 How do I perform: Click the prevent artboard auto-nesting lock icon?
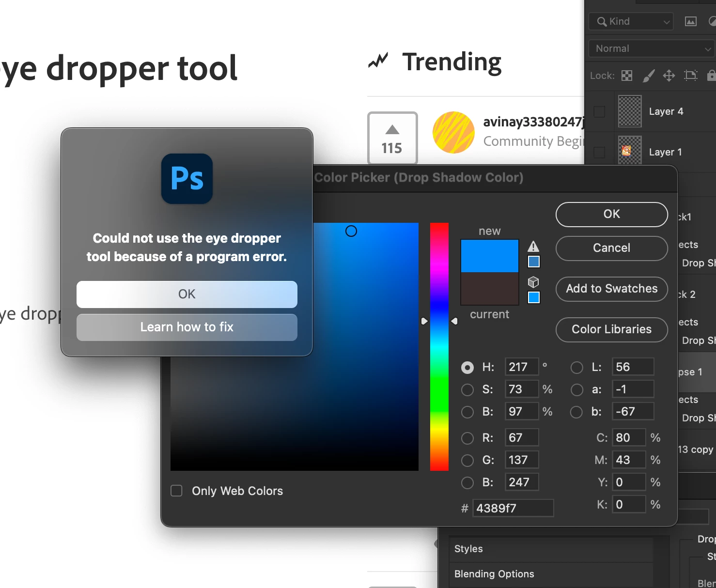click(x=690, y=75)
